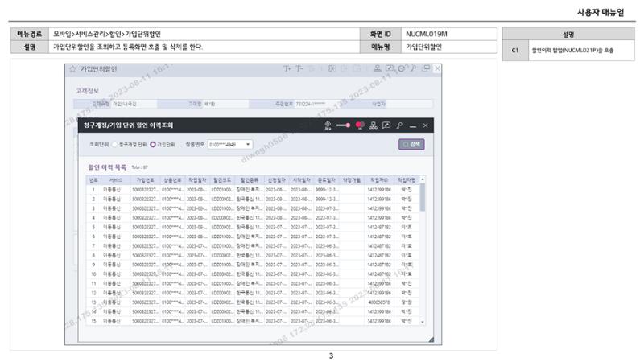The height and width of the screenshot is (362, 644).
Task: Sort by the 서비스 column header
Action: [x=115, y=180]
